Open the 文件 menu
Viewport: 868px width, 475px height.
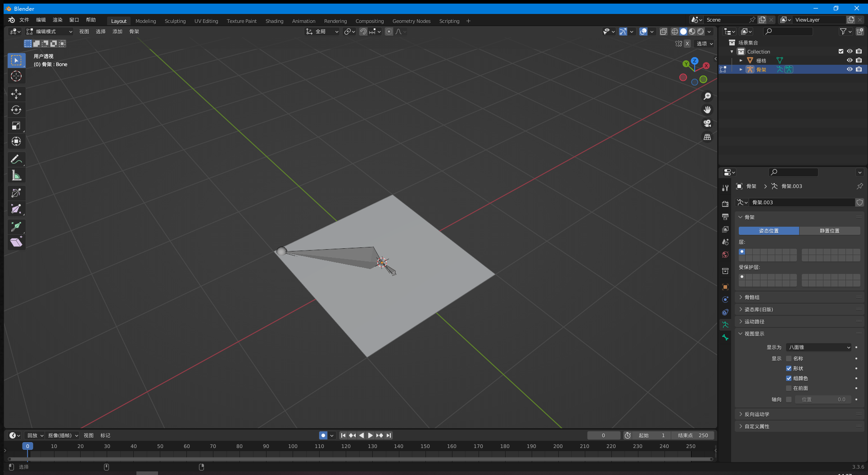[24, 20]
